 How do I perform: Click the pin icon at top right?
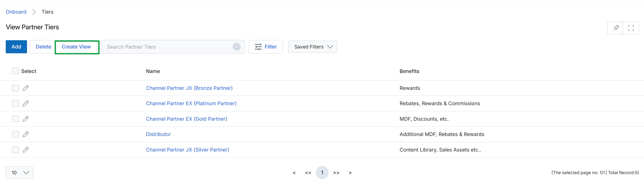616,28
